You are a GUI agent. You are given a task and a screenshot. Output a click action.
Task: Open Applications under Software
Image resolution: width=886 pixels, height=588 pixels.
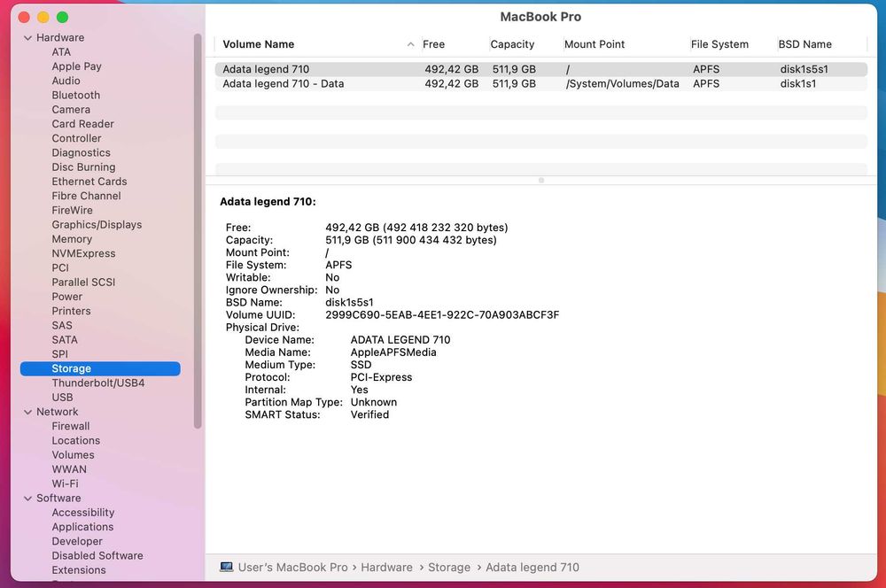click(x=82, y=527)
